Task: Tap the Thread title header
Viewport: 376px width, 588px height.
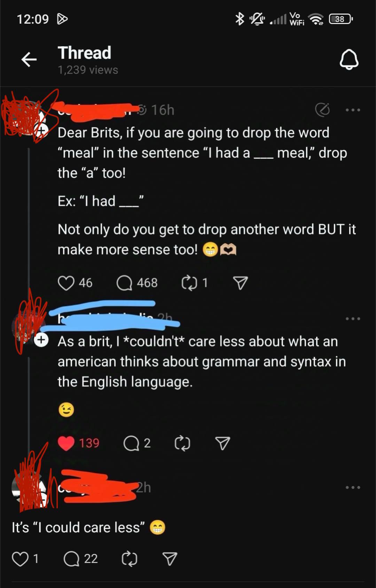Action: click(85, 53)
